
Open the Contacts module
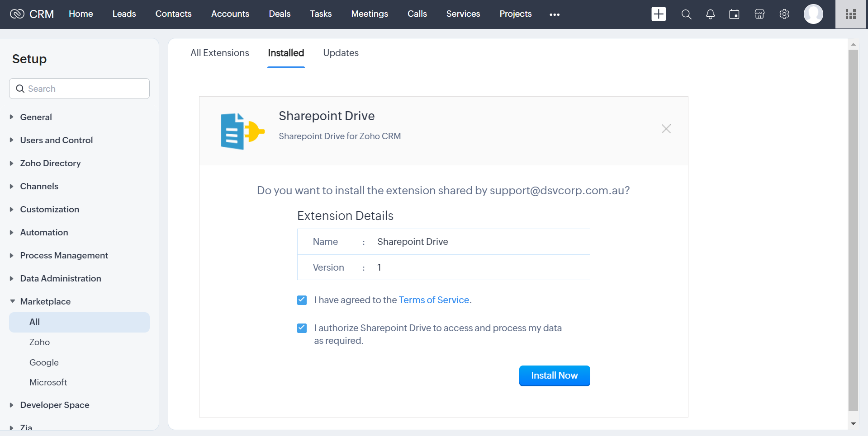(x=174, y=14)
